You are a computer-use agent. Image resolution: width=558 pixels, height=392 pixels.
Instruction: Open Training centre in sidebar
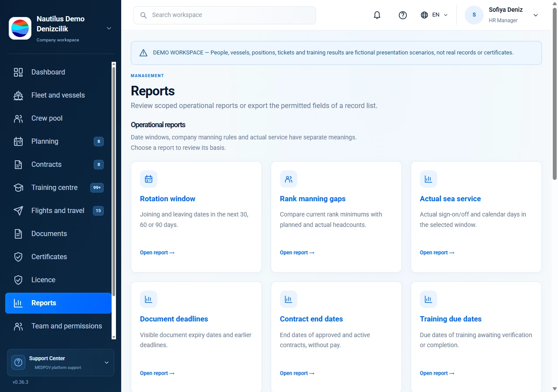[x=58, y=188]
